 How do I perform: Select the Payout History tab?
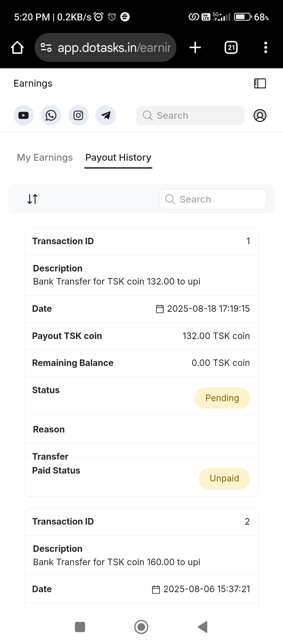(118, 158)
